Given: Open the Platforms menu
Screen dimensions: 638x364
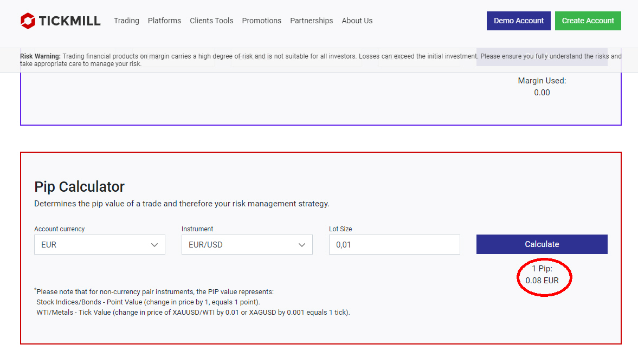Looking at the screenshot, I should coord(164,21).
